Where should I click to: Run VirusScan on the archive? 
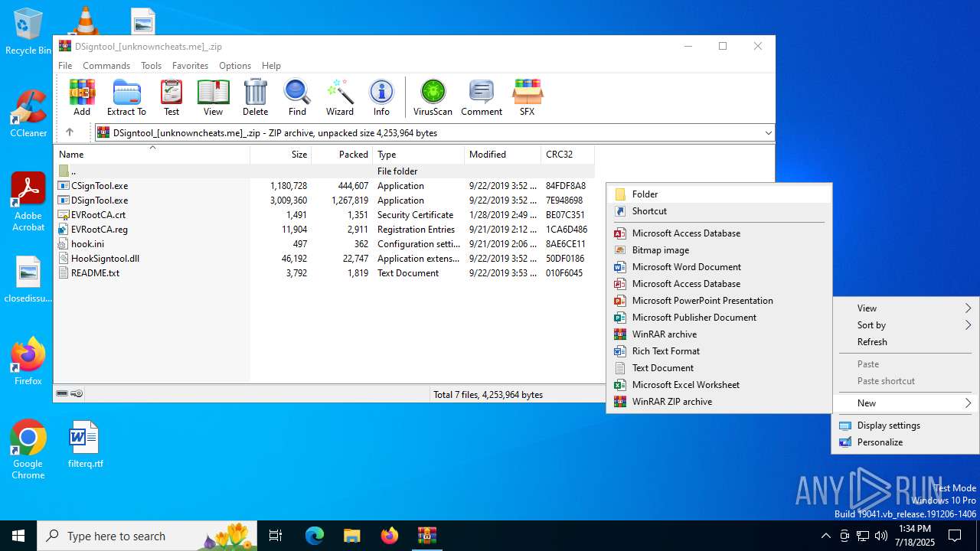(433, 97)
